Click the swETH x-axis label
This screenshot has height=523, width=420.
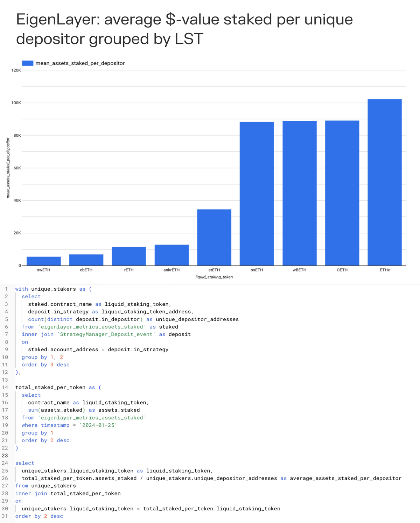pos(44,270)
